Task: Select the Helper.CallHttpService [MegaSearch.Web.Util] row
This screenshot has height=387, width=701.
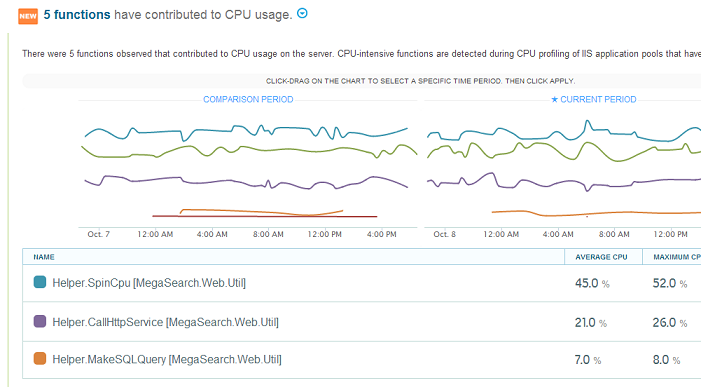Action: [x=362, y=322]
